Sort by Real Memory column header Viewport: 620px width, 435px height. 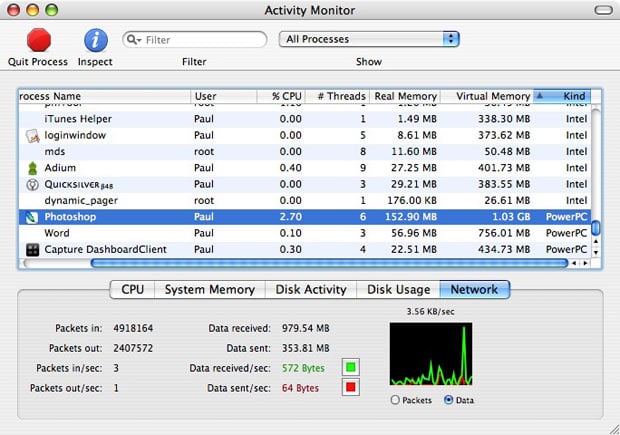[405, 96]
